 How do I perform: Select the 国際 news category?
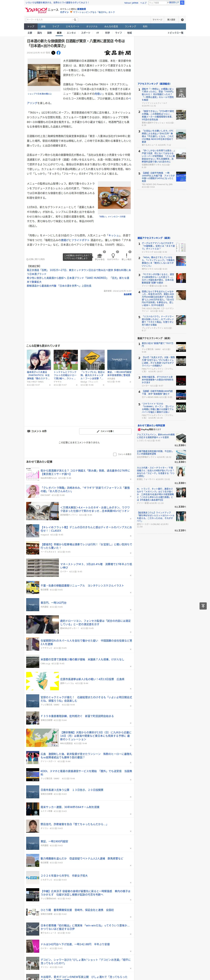click(x=49, y=33)
